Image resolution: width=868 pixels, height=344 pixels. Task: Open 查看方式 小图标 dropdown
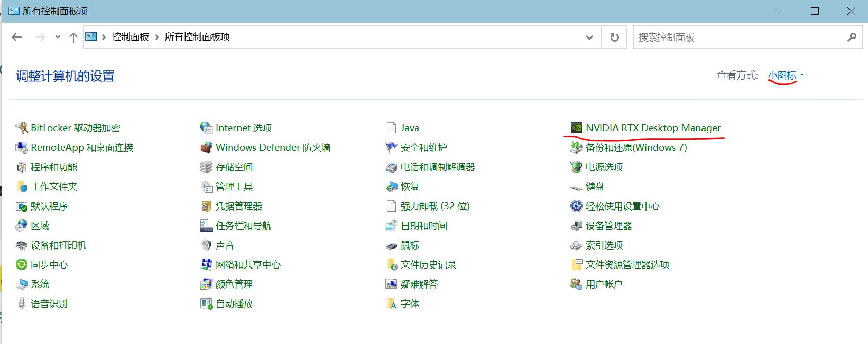(786, 75)
